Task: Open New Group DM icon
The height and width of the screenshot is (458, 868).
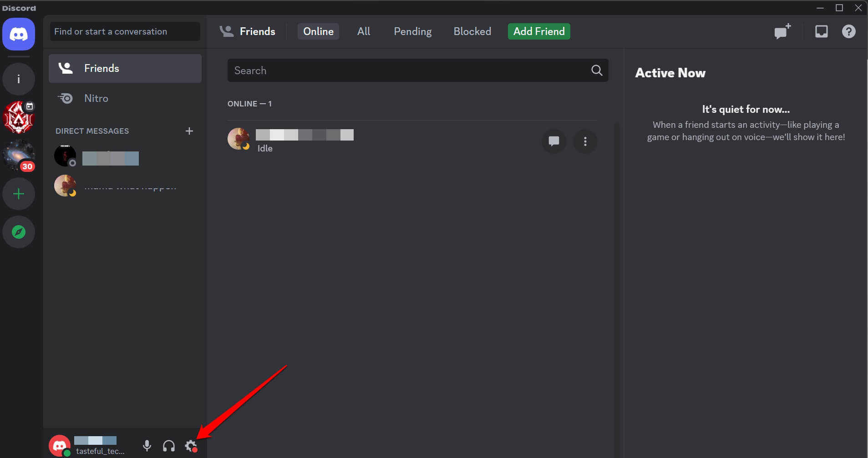Action: pyautogui.click(x=782, y=31)
